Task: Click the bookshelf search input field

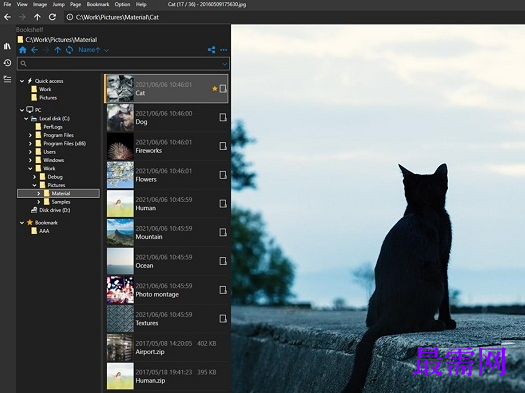Action: tap(123, 64)
